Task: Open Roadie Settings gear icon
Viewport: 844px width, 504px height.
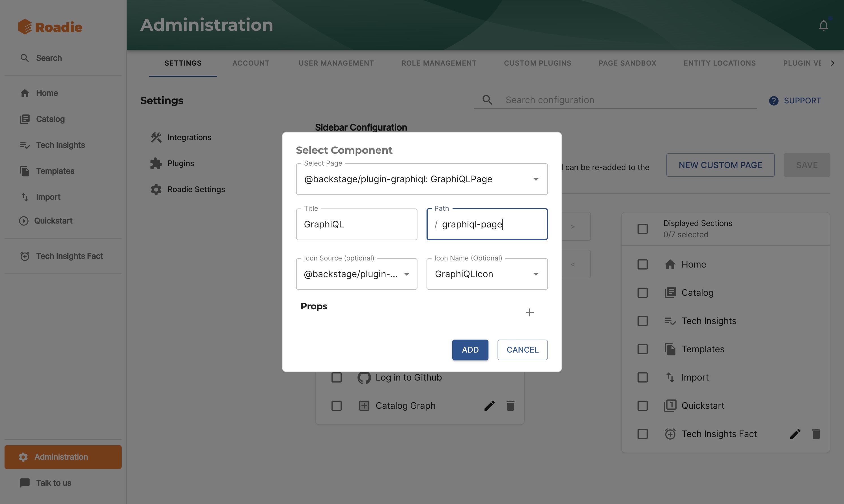Action: point(156,189)
